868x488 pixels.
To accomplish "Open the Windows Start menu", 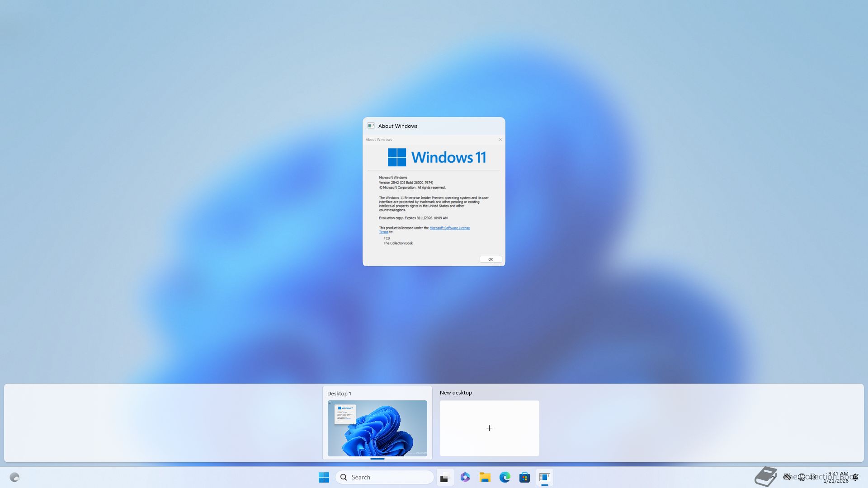I will pyautogui.click(x=324, y=477).
